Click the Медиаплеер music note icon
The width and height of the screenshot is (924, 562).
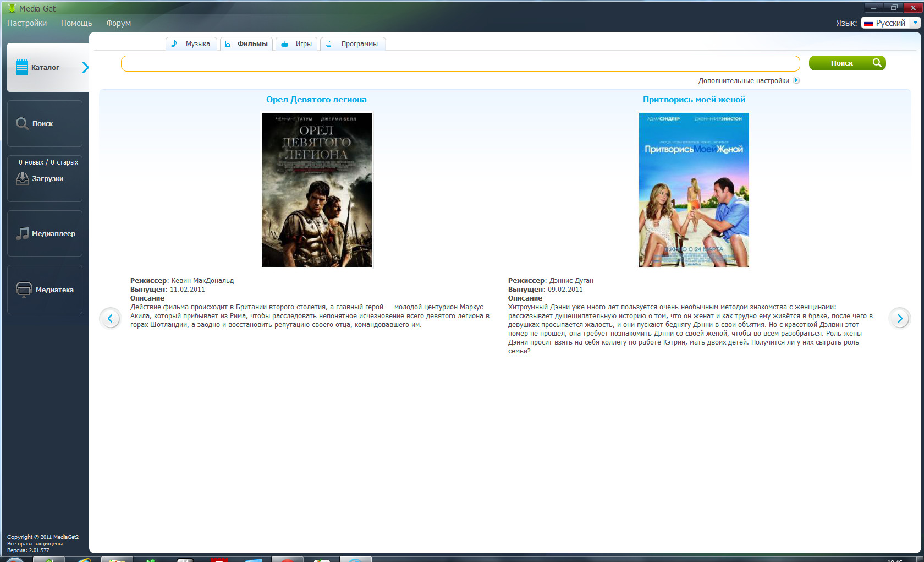click(x=22, y=233)
